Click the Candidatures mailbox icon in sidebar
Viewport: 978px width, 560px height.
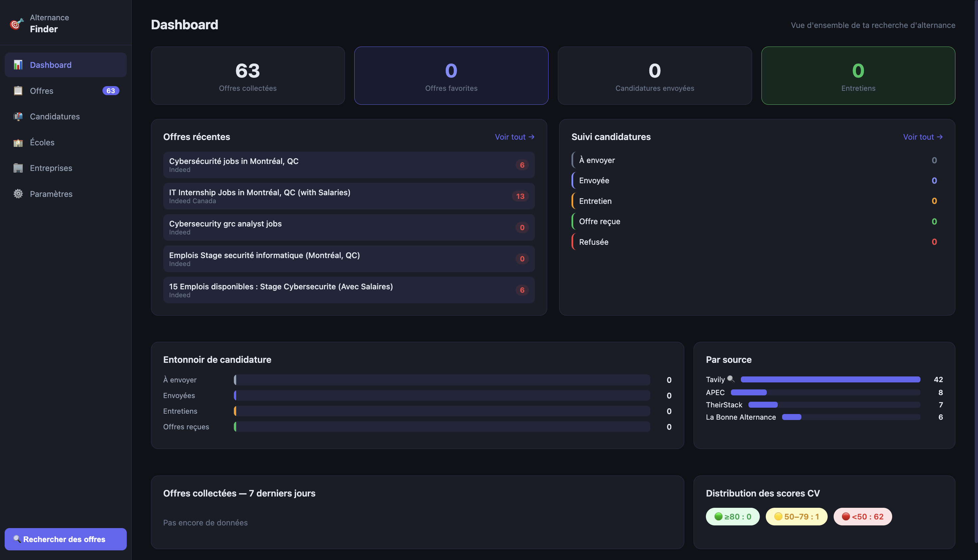[18, 116]
